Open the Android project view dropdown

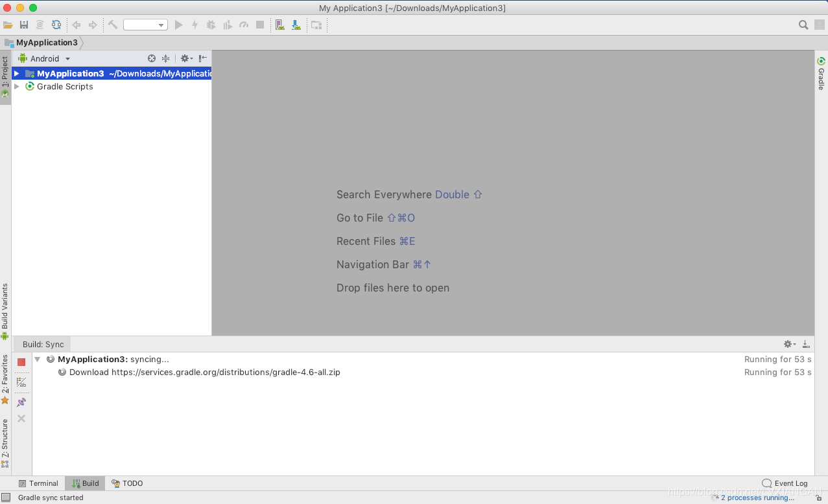point(45,58)
